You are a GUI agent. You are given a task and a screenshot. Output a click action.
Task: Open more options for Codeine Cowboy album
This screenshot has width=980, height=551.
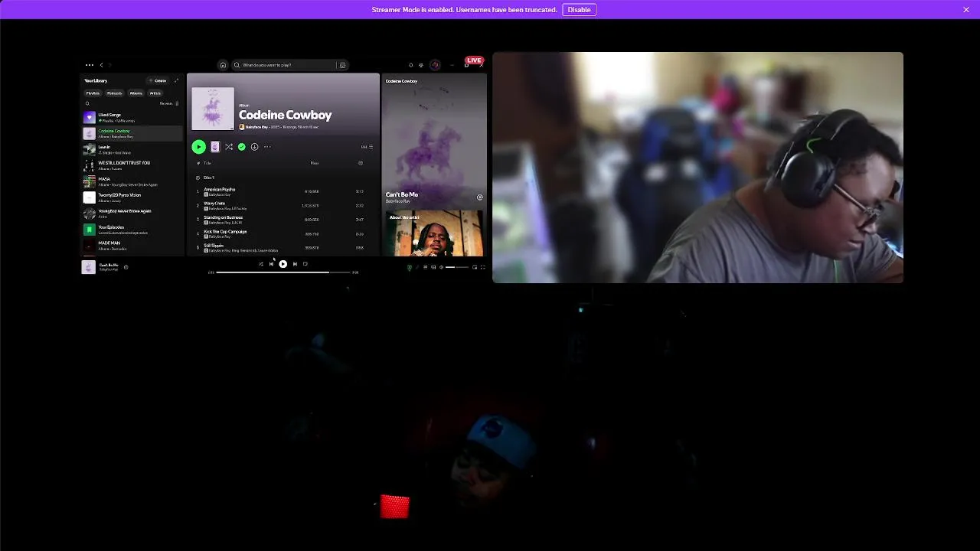click(267, 147)
